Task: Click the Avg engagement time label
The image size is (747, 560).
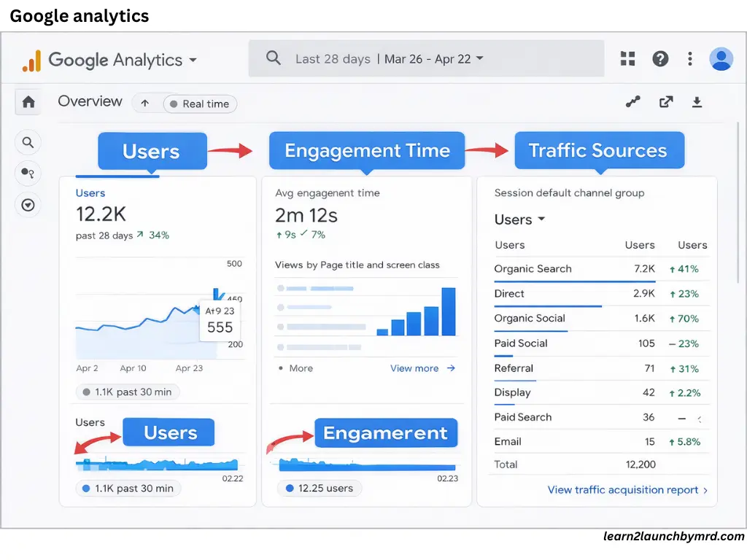Action: (328, 192)
